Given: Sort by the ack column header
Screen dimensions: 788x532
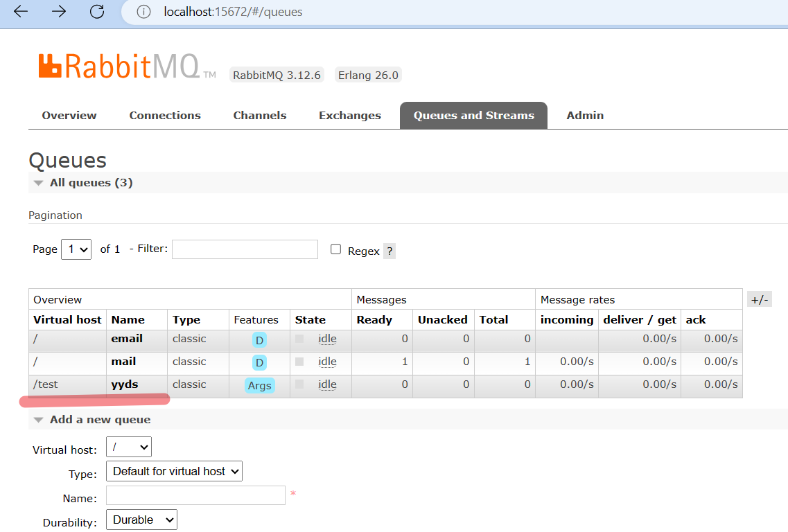Looking at the screenshot, I should coord(696,320).
